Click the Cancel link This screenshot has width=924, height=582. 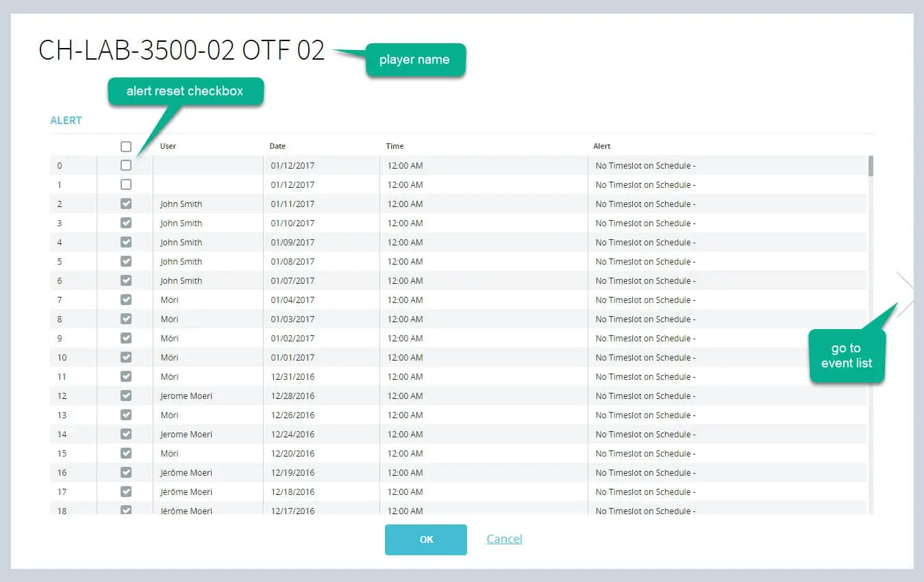tap(504, 539)
